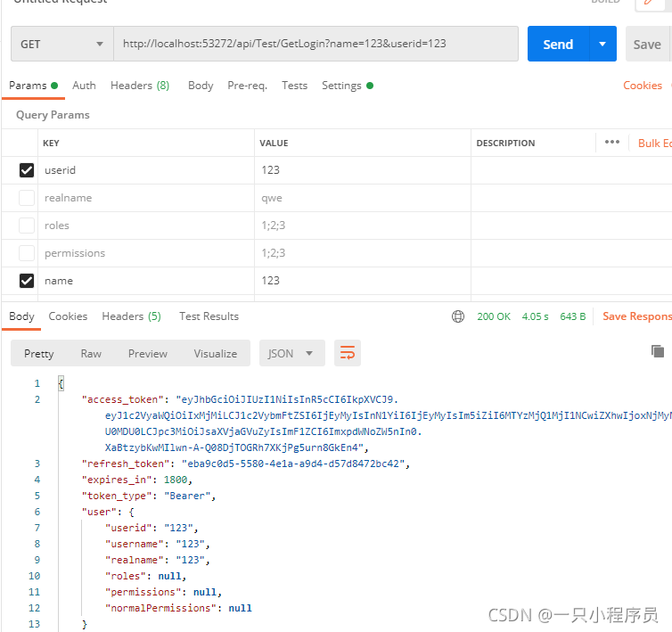Select the Visualize view mode
Viewport: 672px width, 632px height.
[x=215, y=354]
